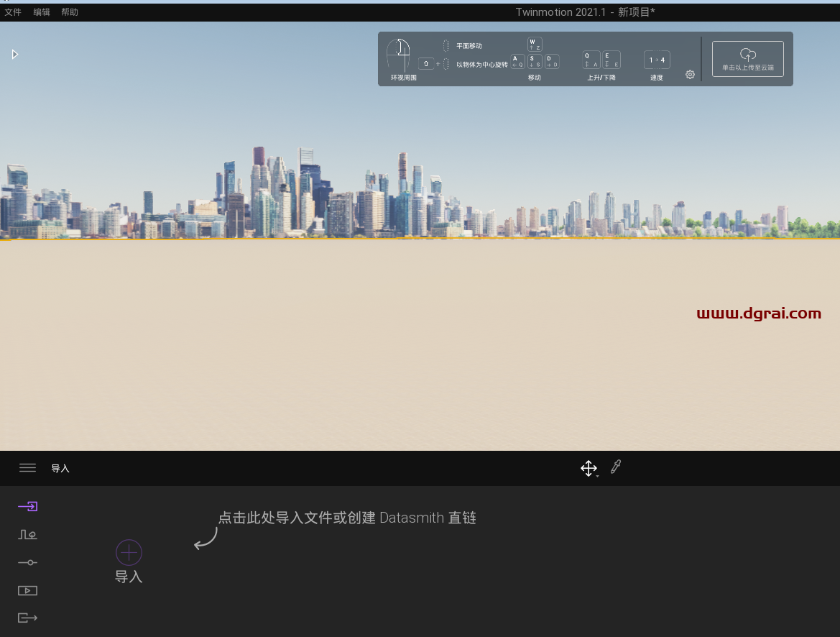This screenshot has height=637, width=840.
Task: Expand the left panel arrow
Action: (x=15, y=54)
